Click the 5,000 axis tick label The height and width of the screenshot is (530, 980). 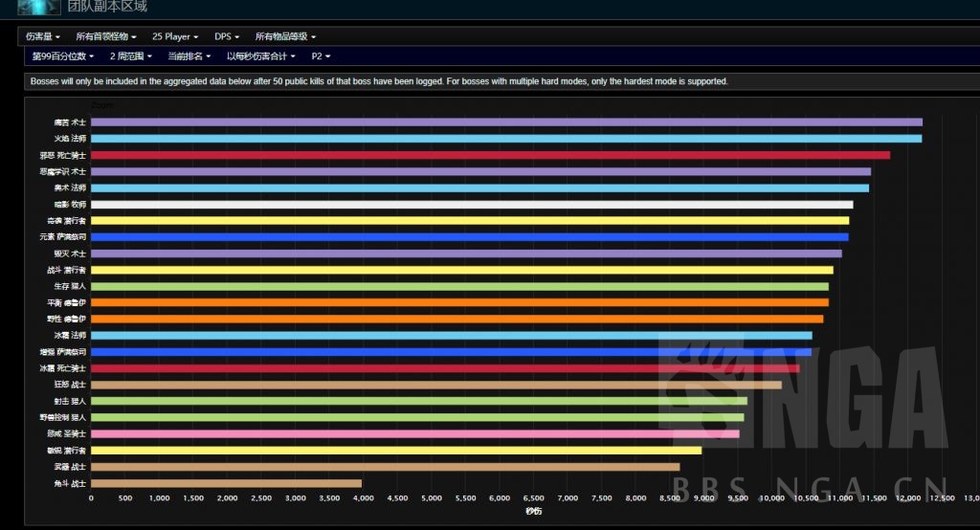[432, 498]
